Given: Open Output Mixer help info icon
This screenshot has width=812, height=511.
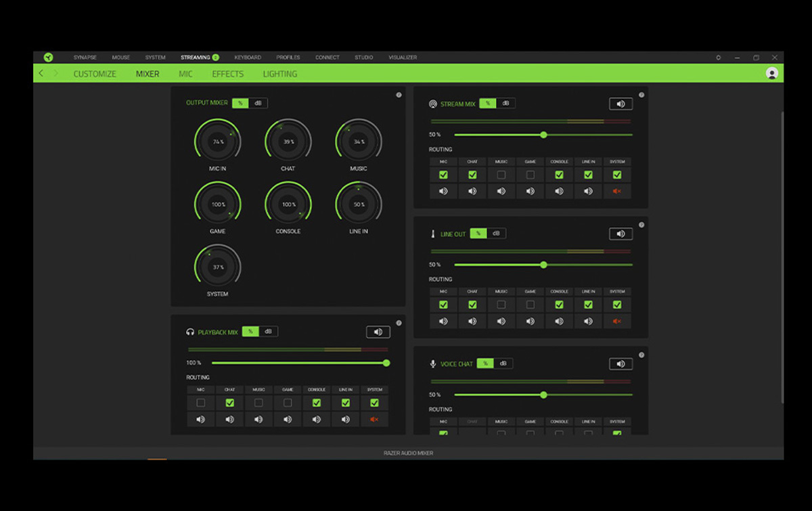Looking at the screenshot, I should (399, 95).
